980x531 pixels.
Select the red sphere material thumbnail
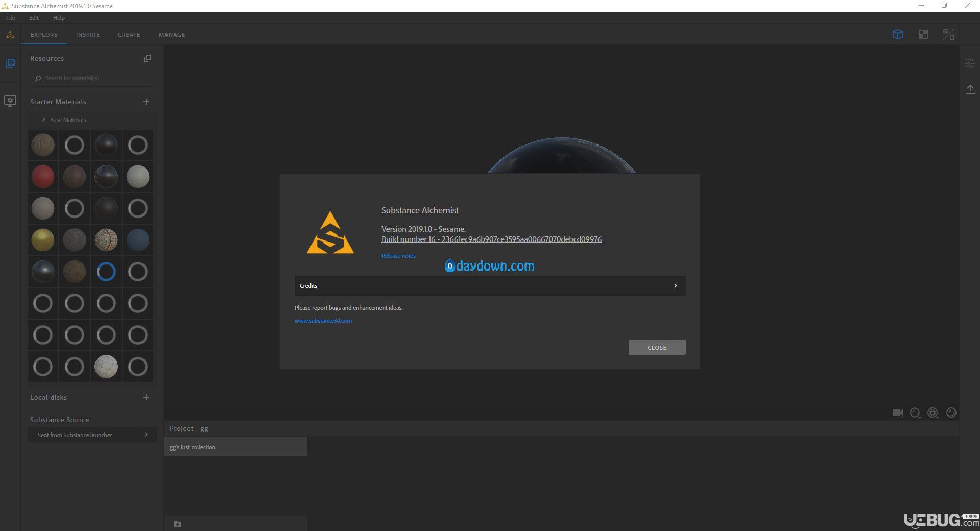pyautogui.click(x=43, y=177)
